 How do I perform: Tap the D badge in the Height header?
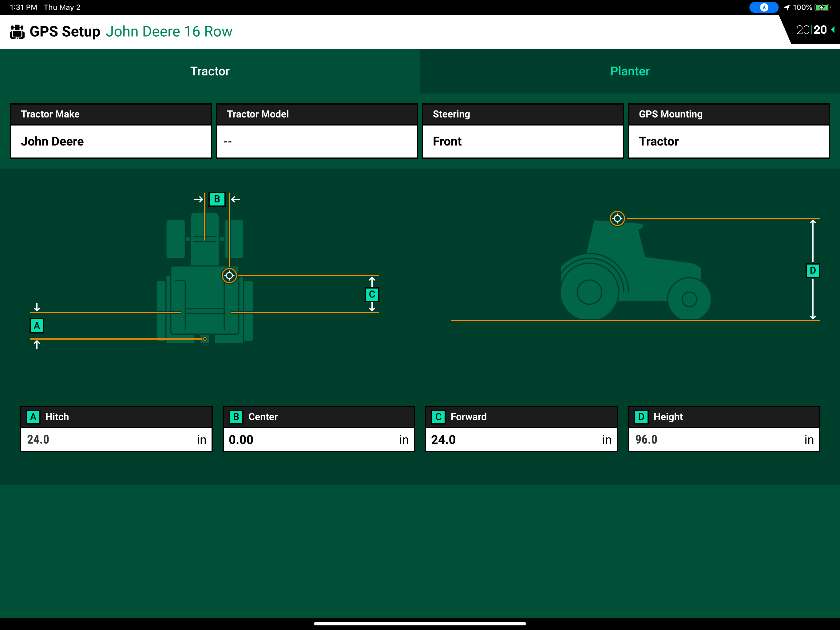(x=641, y=417)
